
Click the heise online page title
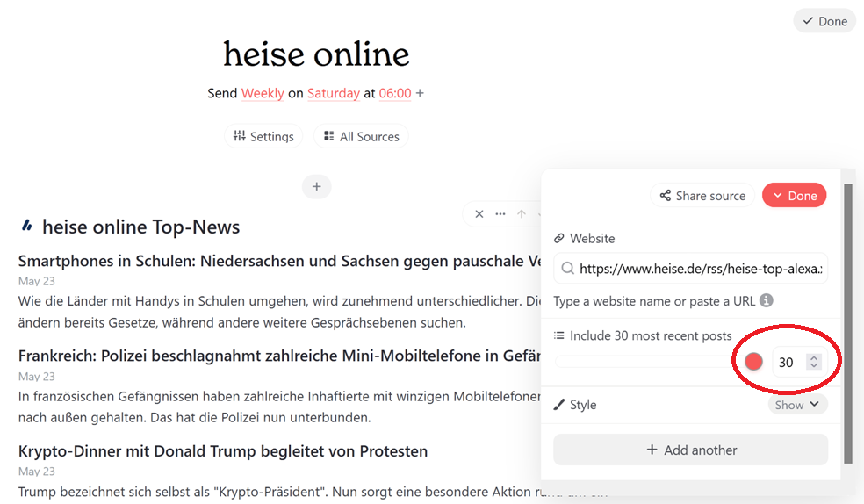pos(316,54)
